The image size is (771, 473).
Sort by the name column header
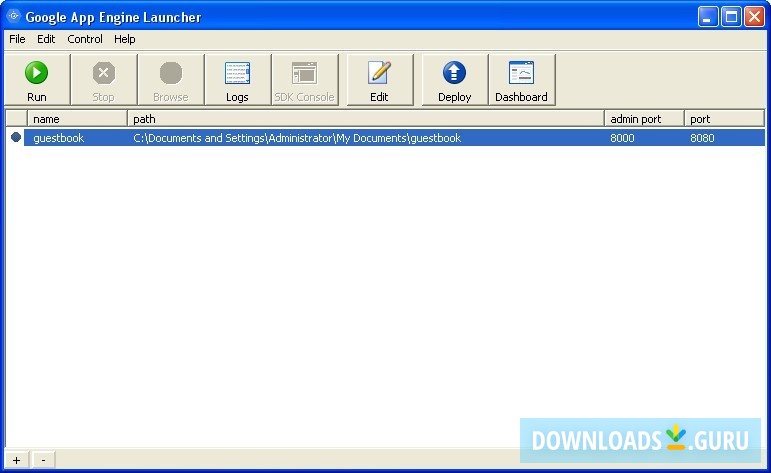[77, 118]
